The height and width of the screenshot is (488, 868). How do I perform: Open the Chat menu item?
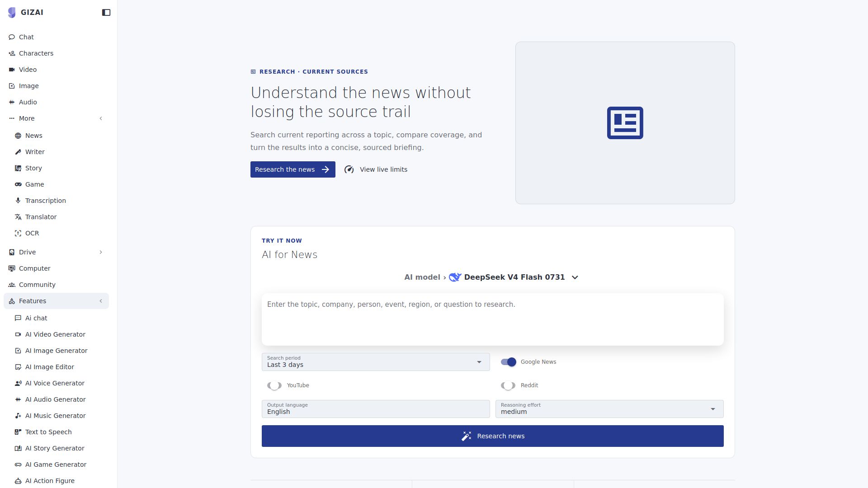coord(56,37)
